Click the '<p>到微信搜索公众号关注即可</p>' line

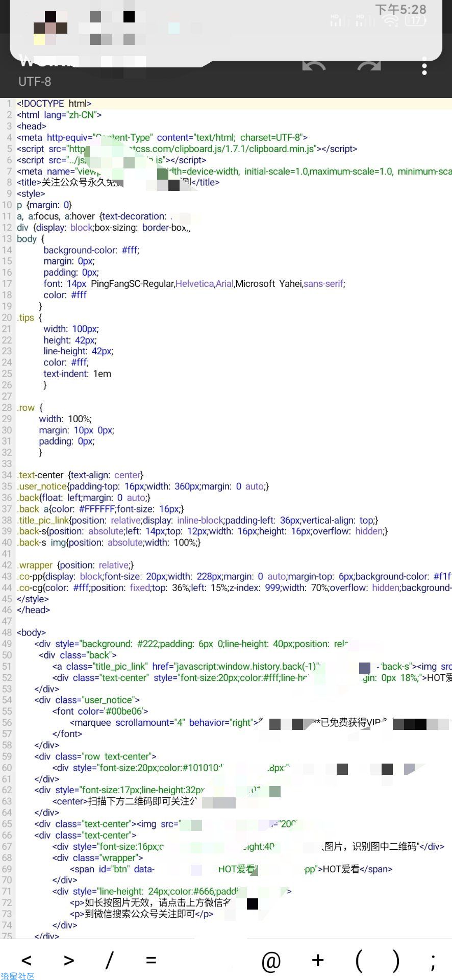(142, 914)
